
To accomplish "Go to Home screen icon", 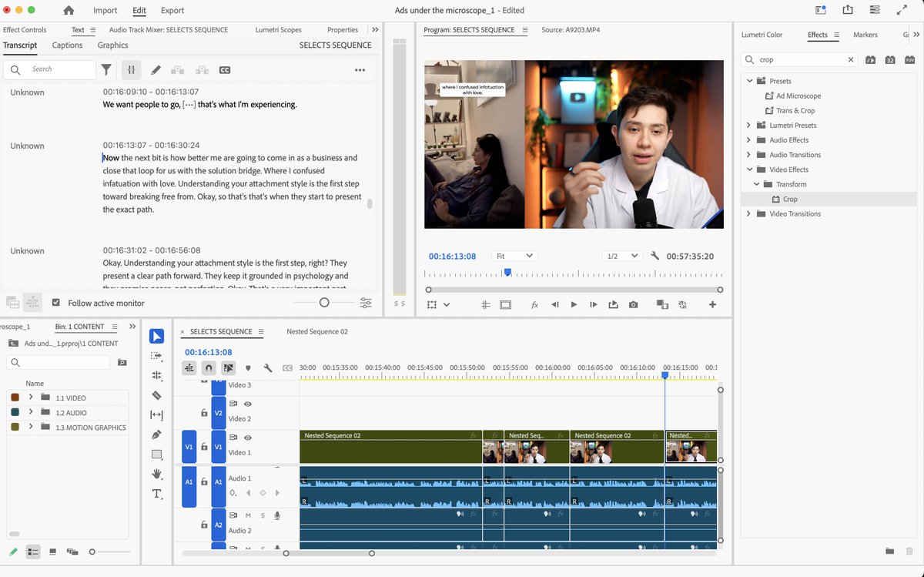I will [69, 10].
